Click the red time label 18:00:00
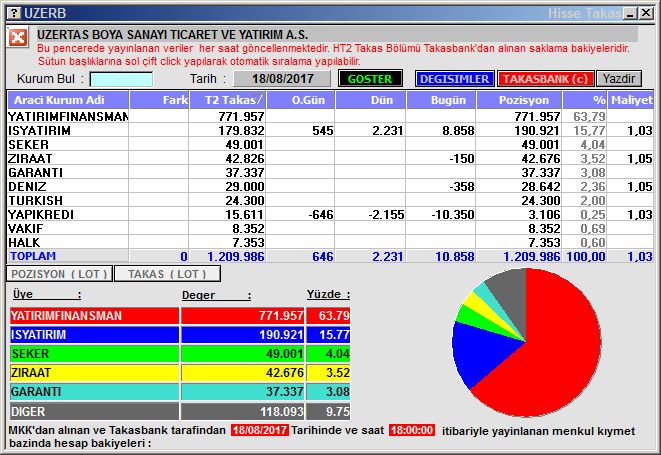Screen dimensions: 661x455 point(412,430)
